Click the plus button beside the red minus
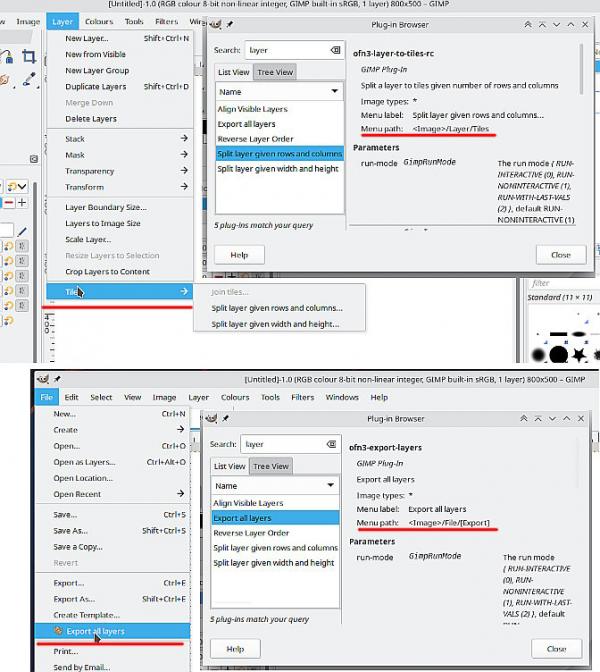The image size is (600, 672). tap(22, 202)
